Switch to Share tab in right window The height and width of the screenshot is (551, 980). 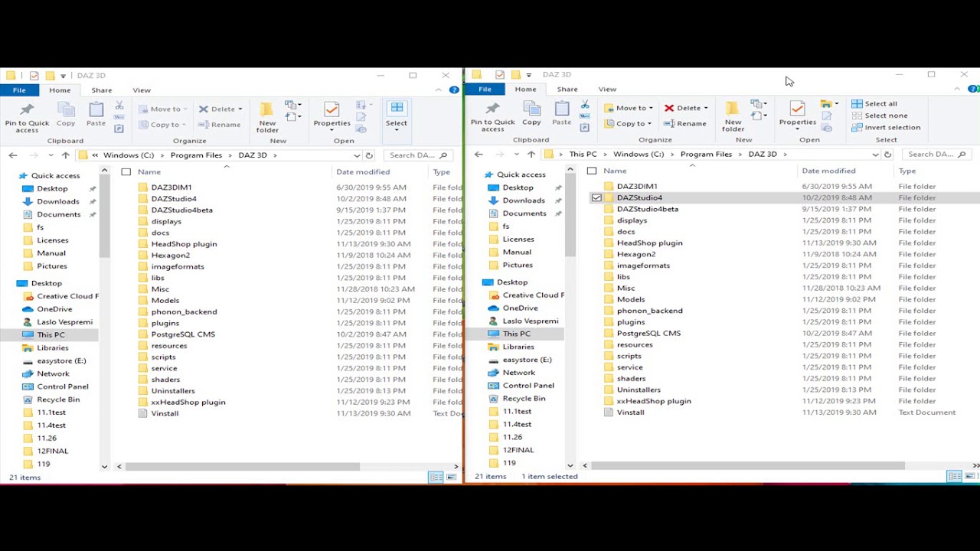[x=567, y=90]
